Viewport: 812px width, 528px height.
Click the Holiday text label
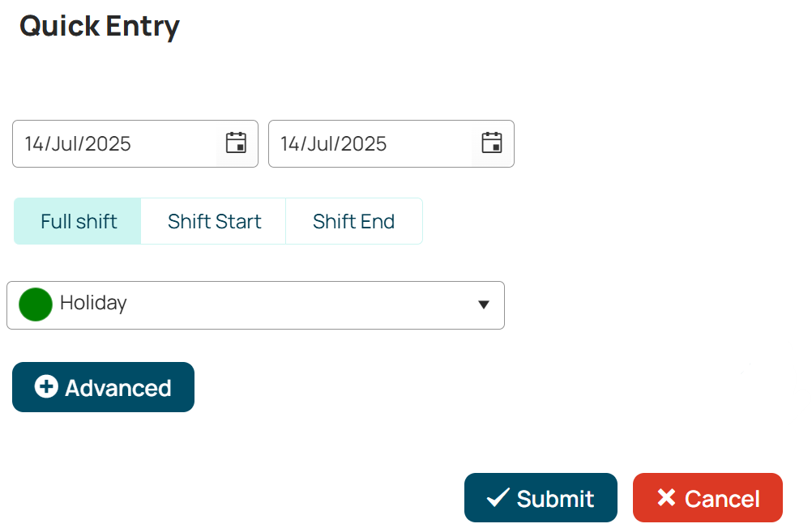pos(93,304)
